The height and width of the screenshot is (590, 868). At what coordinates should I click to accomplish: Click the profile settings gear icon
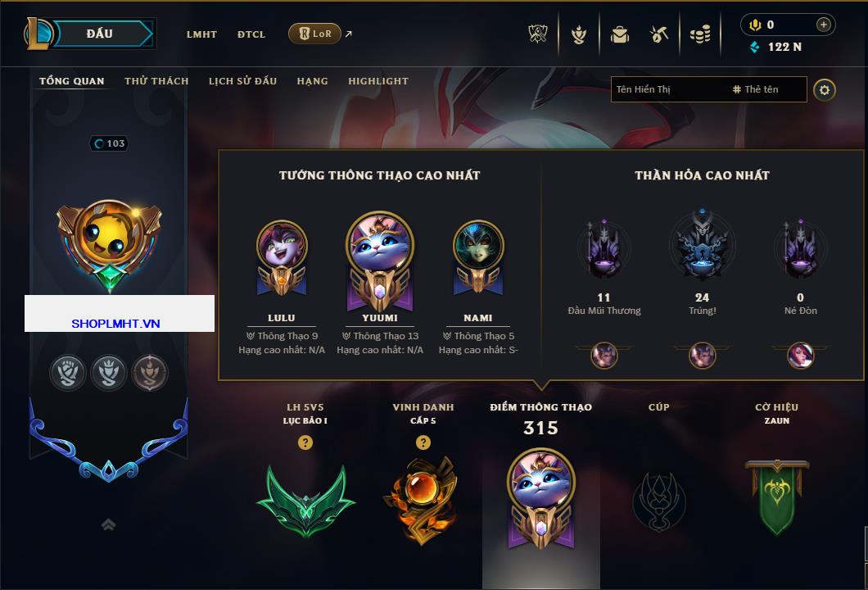(825, 90)
